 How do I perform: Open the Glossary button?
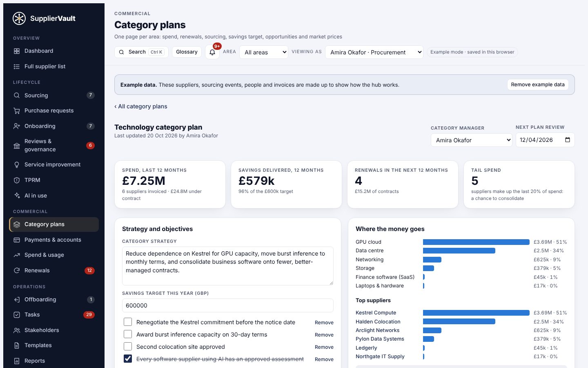(187, 52)
